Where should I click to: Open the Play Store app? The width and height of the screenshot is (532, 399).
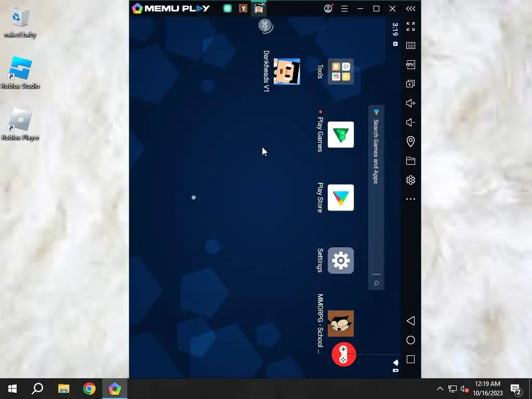coord(341,198)
